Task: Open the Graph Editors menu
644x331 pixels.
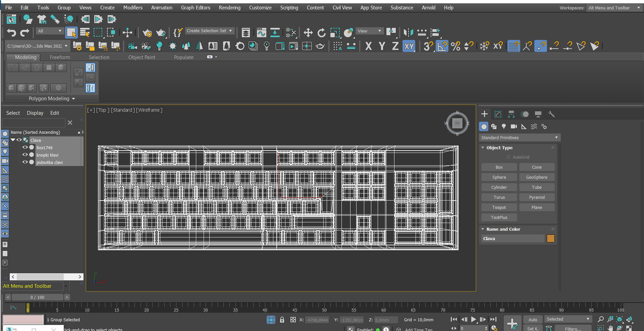Action: tap(196, 7)
